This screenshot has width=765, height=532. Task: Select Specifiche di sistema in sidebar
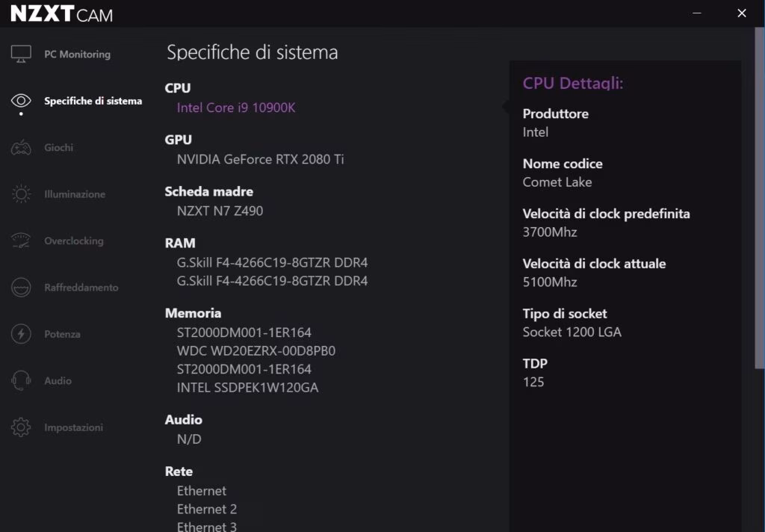(x=93, y=101)
